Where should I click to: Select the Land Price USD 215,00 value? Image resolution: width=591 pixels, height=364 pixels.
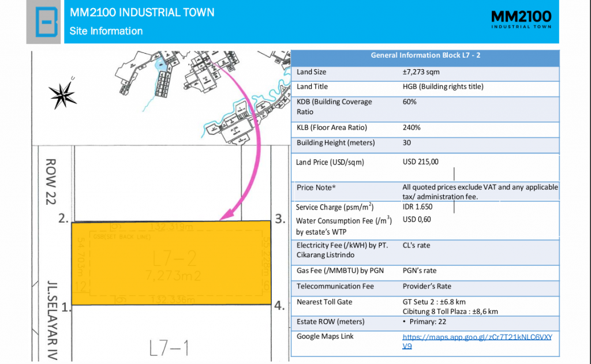click(x=420, y=162)
